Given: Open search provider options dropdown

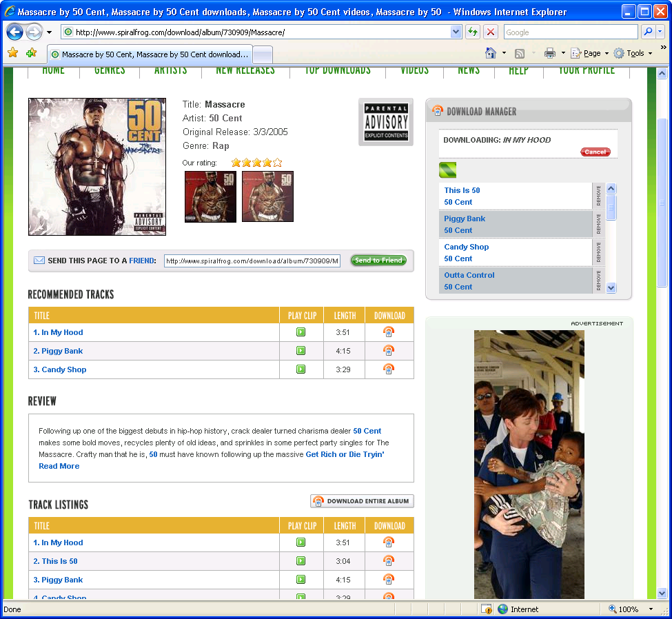Looking at the screenshot, I should pyautogui.click(x=660, y=32).
